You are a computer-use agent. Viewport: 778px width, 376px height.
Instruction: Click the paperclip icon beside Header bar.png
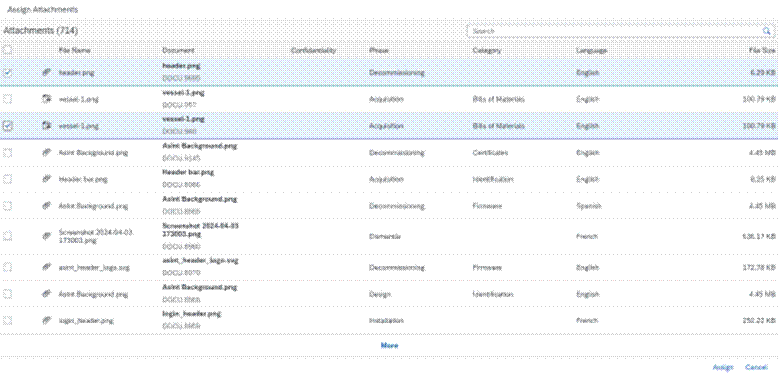(47, 179)
